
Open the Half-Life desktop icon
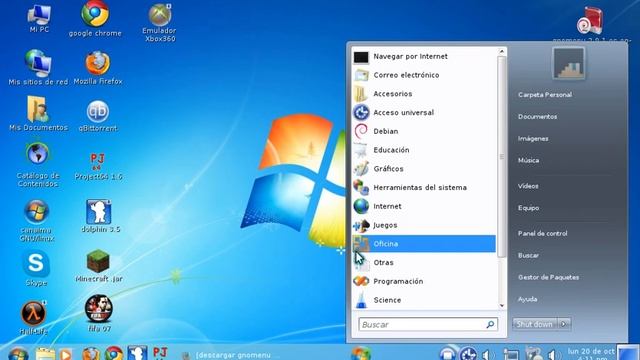pos(33,318)
